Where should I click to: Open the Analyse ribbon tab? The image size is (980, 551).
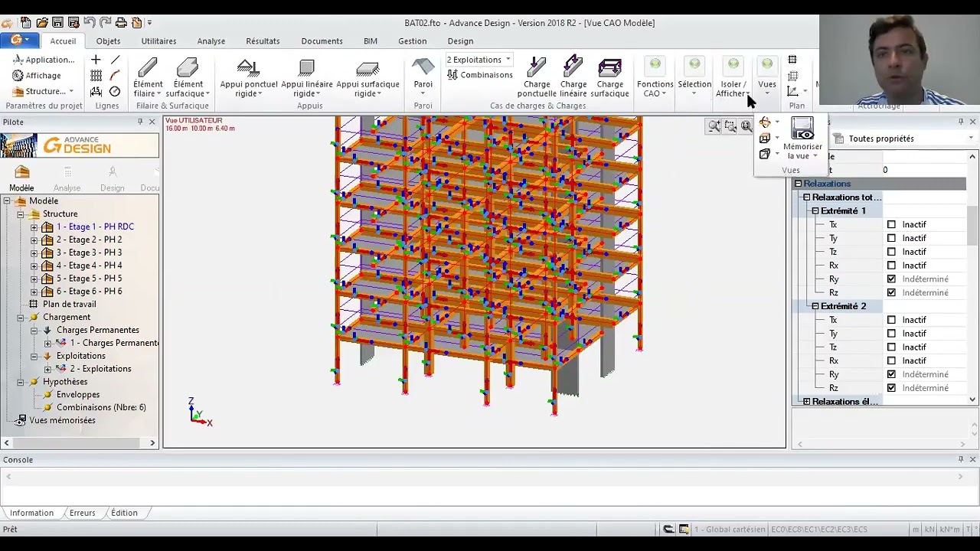[211, 41]
